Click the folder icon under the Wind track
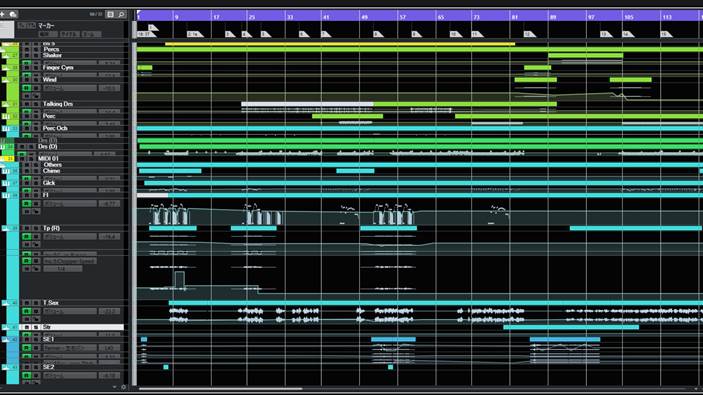 click(36, 96)
